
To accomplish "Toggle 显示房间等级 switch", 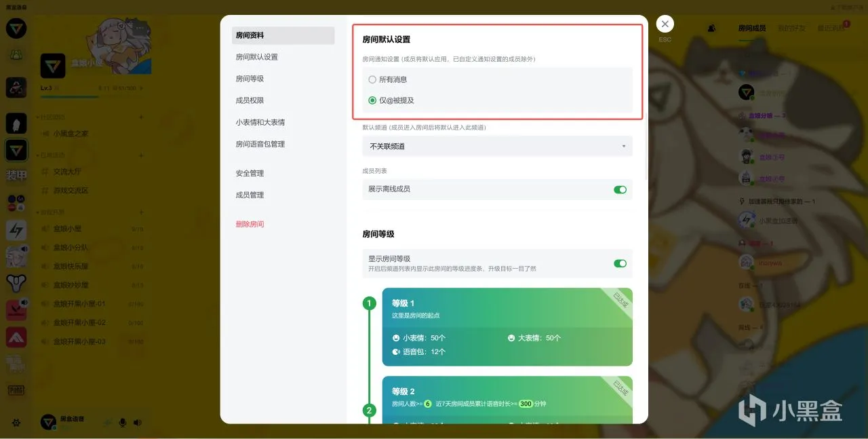I will point(620,263).
